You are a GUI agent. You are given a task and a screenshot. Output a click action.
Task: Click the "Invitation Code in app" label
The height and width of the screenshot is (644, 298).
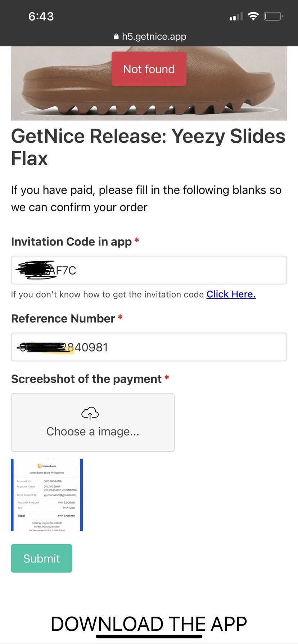tap(71, 241)
